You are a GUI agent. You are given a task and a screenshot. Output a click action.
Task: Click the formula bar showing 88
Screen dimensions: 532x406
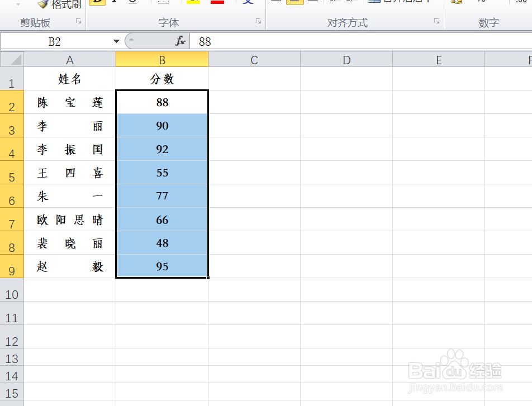(360, 41)
